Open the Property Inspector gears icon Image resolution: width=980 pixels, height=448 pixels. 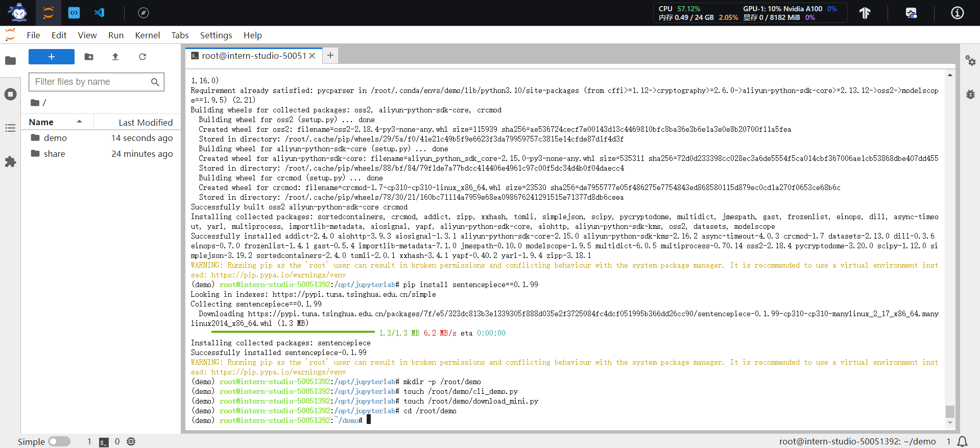tap(970, 61)
